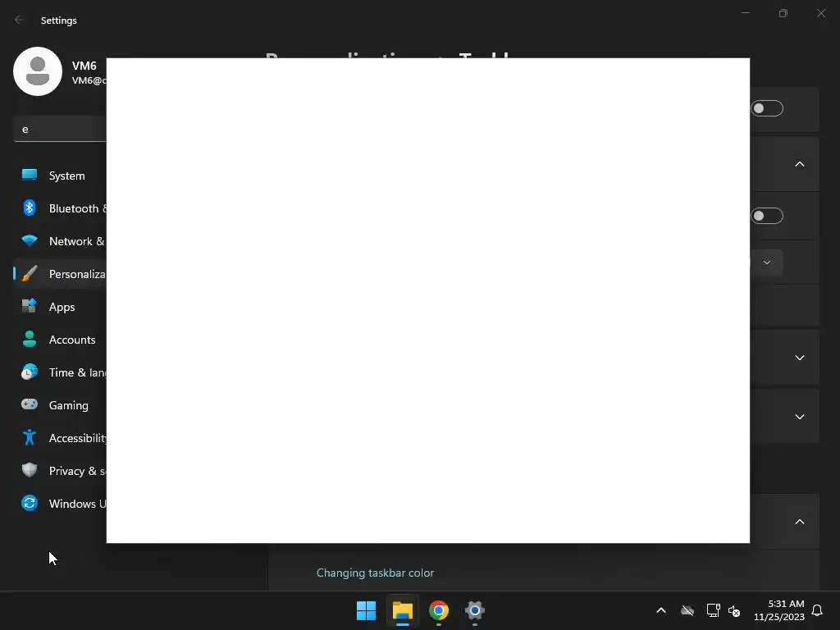Expand the section with the lower down chevron
The image size is (840, 630).
800,417
